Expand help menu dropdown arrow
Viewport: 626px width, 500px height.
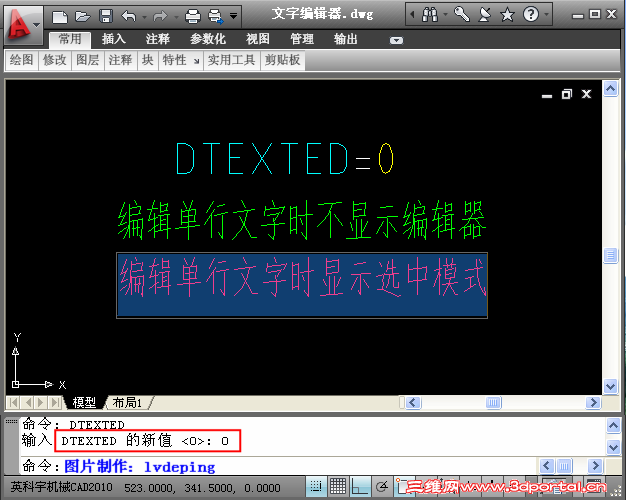click(546, 15)
